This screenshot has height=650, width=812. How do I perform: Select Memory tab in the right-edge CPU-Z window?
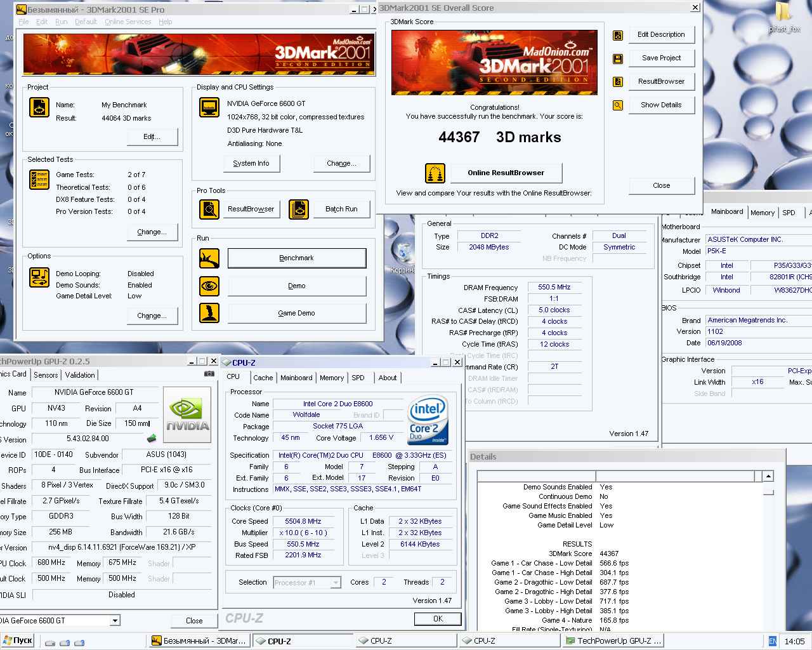coord(763,213)
